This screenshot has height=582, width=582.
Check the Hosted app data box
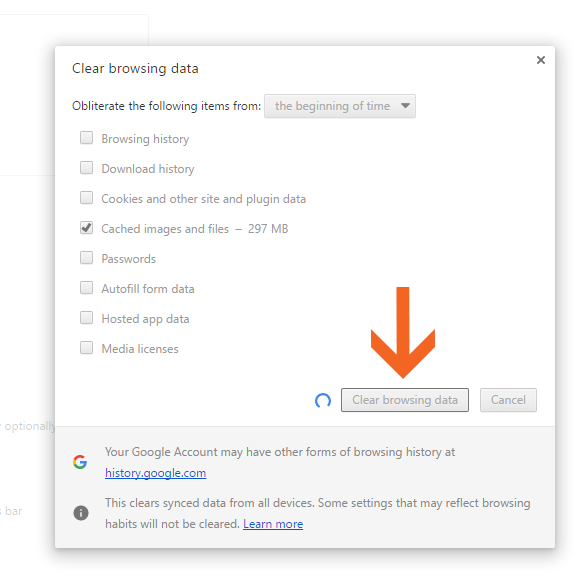(86, 318)
